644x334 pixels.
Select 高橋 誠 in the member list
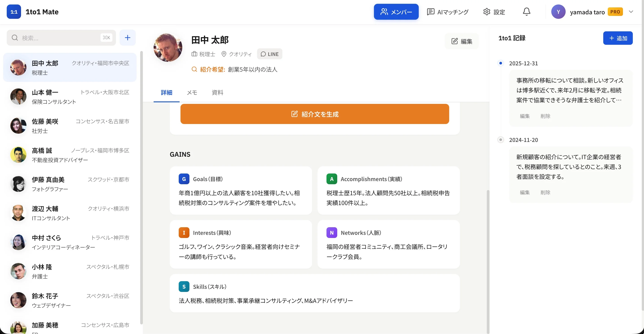(x=70, y=155)
